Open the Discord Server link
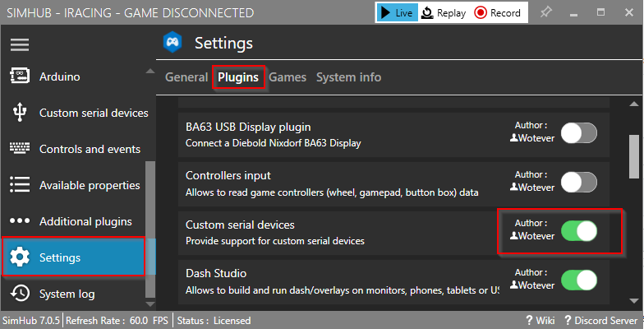This screenshot has height=329, width=644. point(600,320)
